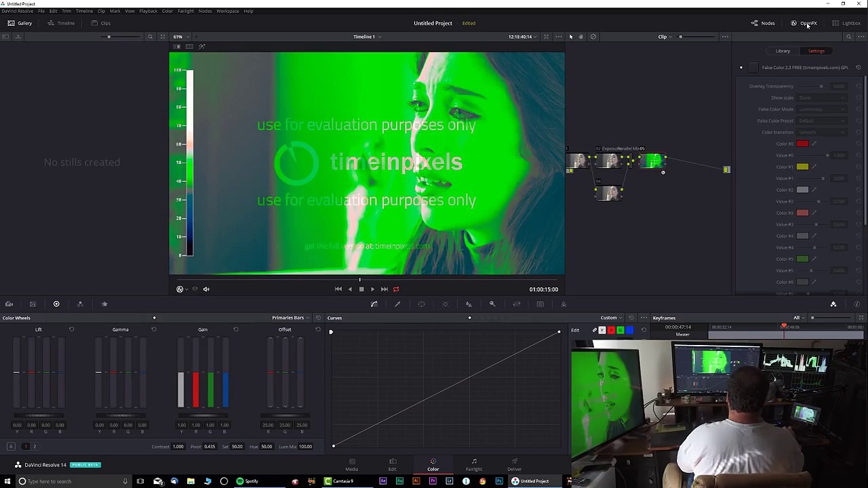Open the Info palette icon
The image size is (868, 488).
tap(857, 304)
